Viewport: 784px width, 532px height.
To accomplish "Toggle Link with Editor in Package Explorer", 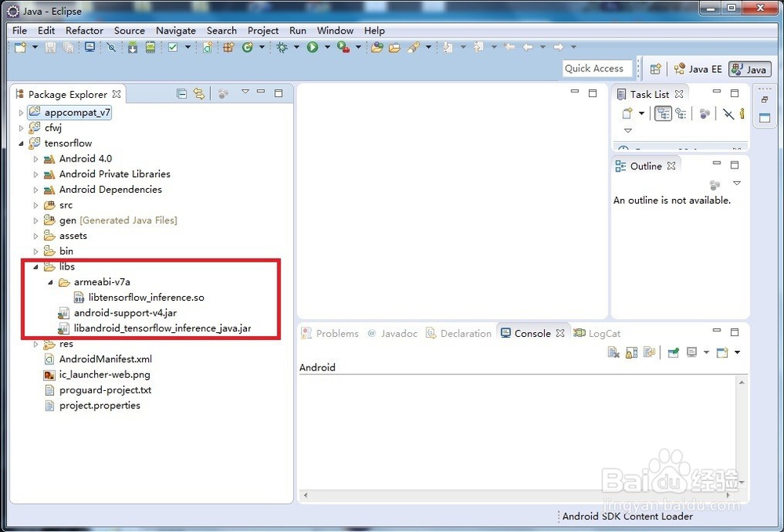I will click(199, 94).
